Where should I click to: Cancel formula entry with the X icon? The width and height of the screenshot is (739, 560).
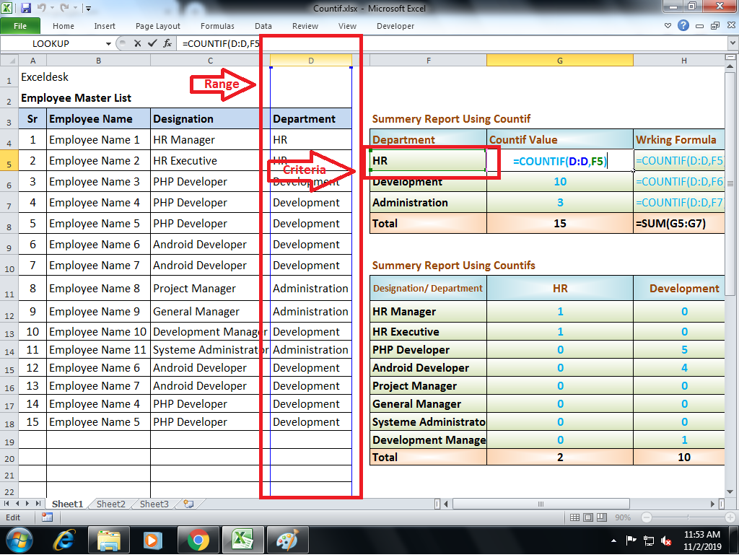click(x=138, y=43)
